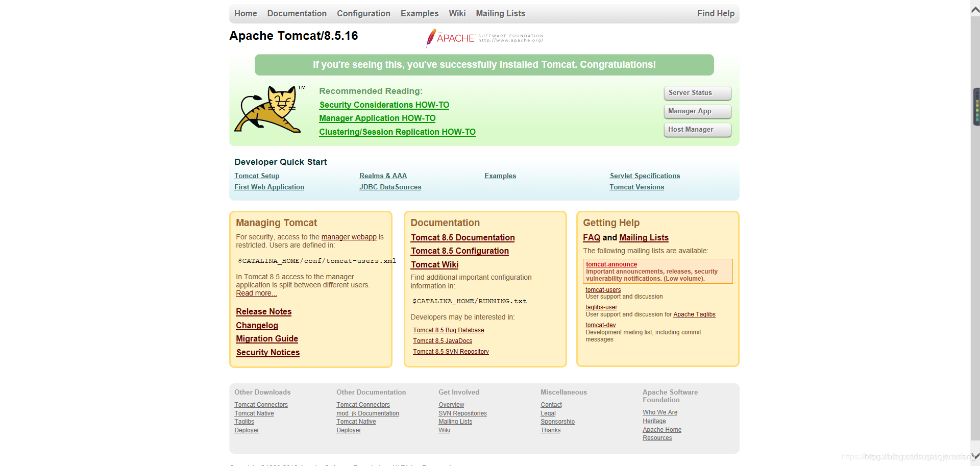The image size is (980, 466).
Task: Open the tomcat-users mailing list link
Action: 603,290
